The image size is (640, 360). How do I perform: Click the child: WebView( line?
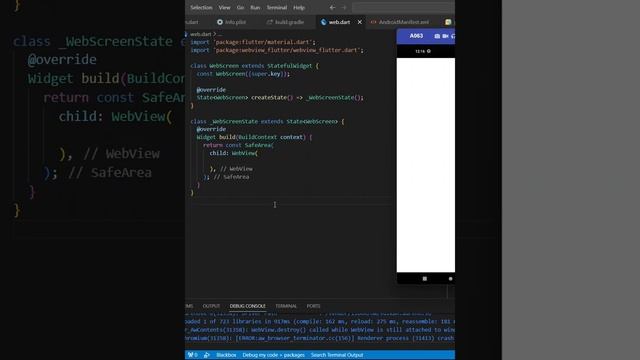[x=233, y=153]
